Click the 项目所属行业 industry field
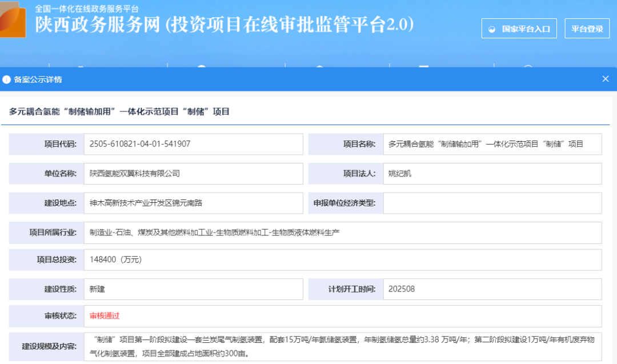617x364 pixels. tap(342, 233)
